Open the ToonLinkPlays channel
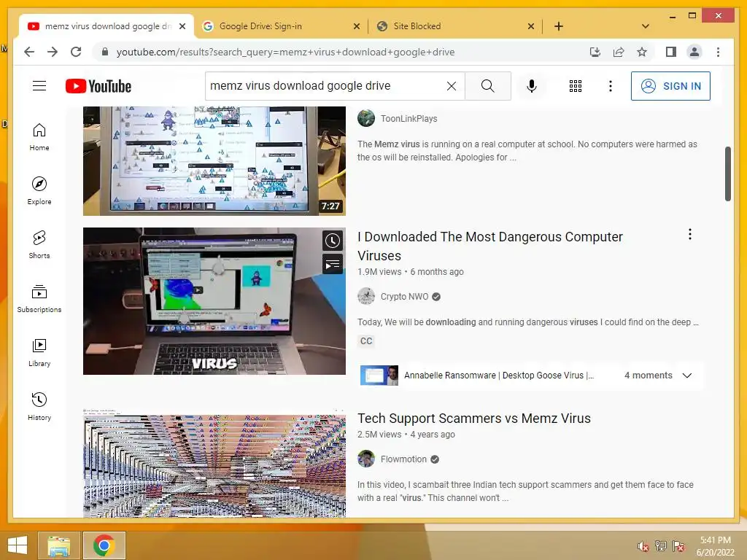The width and height of the screenshot is (747, 560). tap(409, 119)
